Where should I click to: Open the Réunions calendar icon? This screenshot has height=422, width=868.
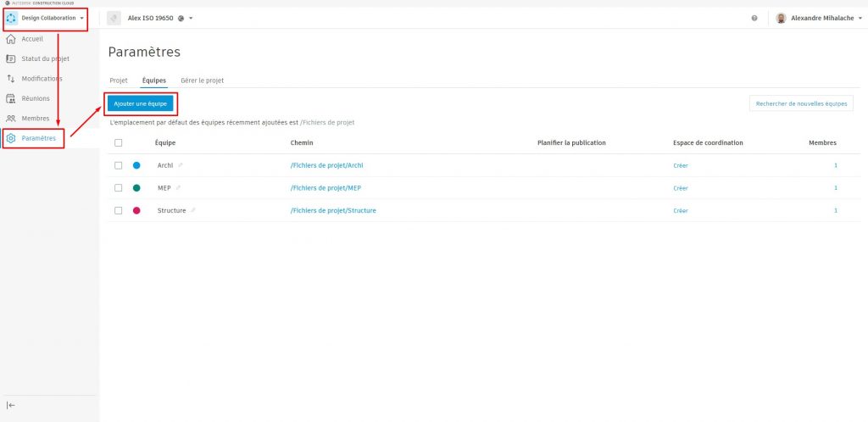point(11,98)
